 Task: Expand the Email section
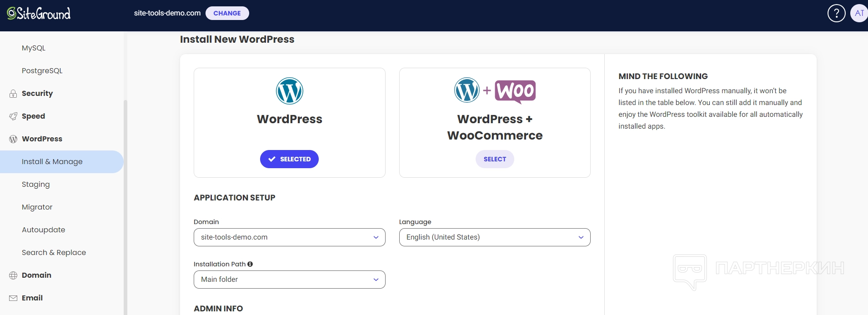32,298
